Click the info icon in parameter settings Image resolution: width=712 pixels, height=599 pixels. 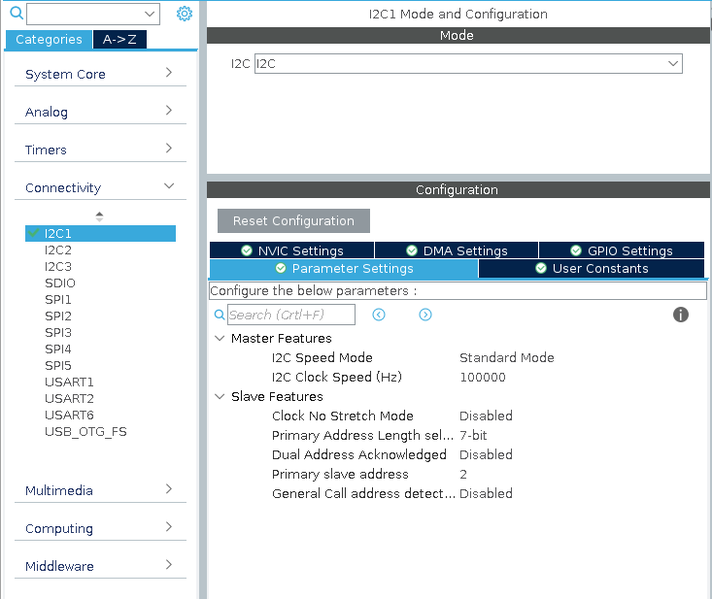coord(681,314)
